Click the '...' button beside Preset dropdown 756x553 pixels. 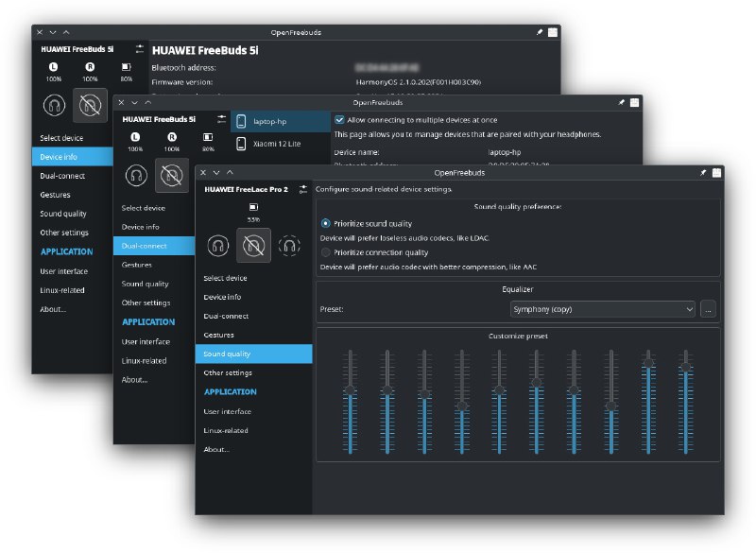pyautogui.click(x=708, y=309)
